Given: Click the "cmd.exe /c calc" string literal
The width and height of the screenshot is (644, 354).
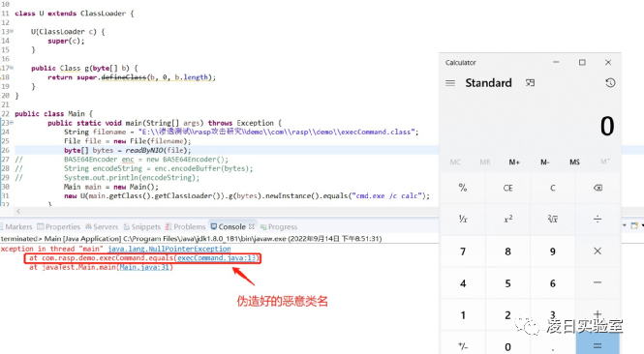Looking at the screenshot, I should tap(388, 195).
